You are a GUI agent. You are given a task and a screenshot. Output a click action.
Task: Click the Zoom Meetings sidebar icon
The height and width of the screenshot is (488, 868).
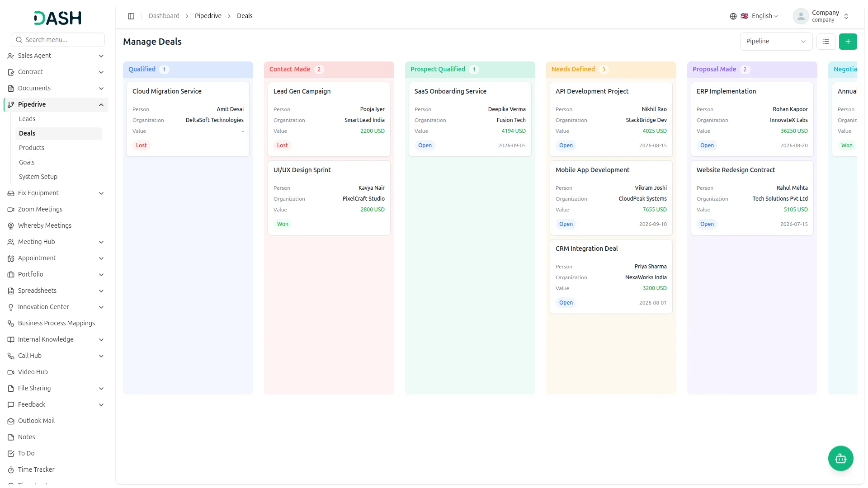click(11, 210)
